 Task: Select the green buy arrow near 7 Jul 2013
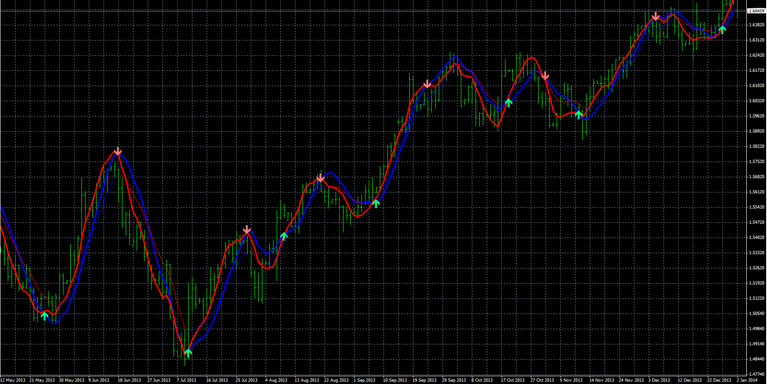[x=188, y=353]
